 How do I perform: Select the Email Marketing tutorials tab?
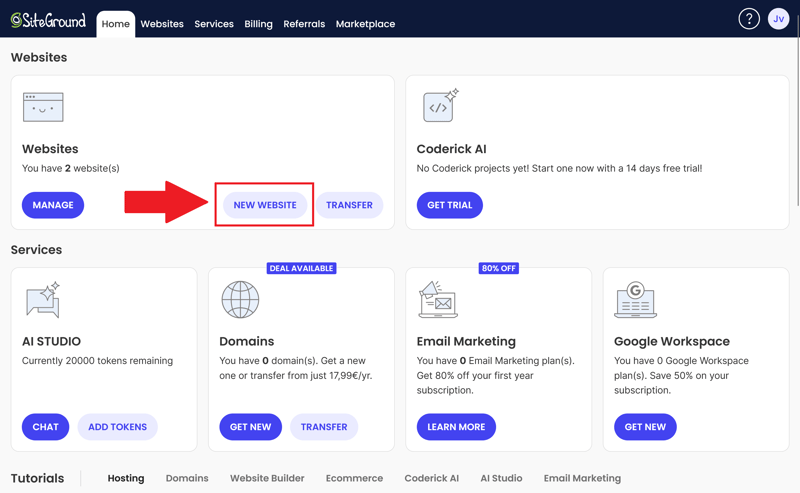click(x=583, y=478)
